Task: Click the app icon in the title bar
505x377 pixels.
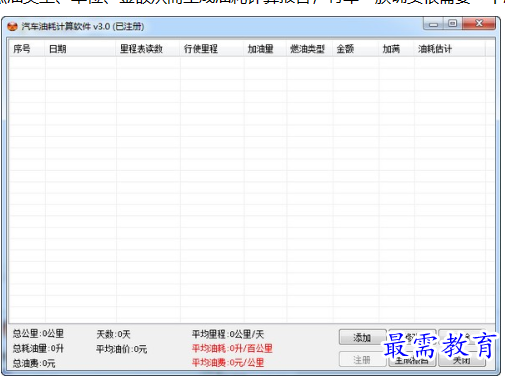Action: [x=12, y=26]
